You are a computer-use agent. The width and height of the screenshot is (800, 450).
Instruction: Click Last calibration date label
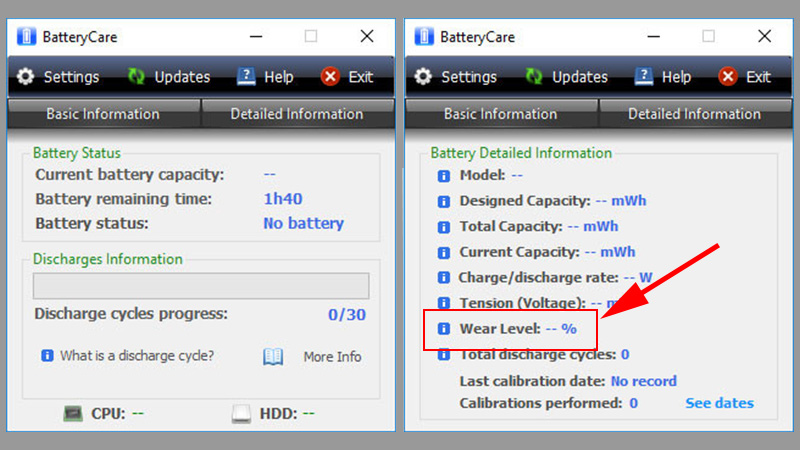click(x=532, y=381)
